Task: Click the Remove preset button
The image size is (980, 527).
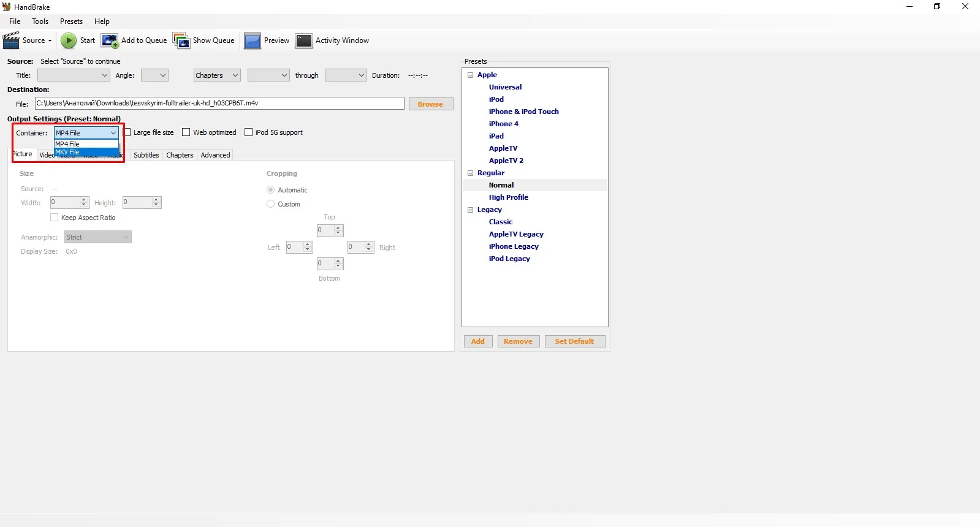Action: [518, 341]
